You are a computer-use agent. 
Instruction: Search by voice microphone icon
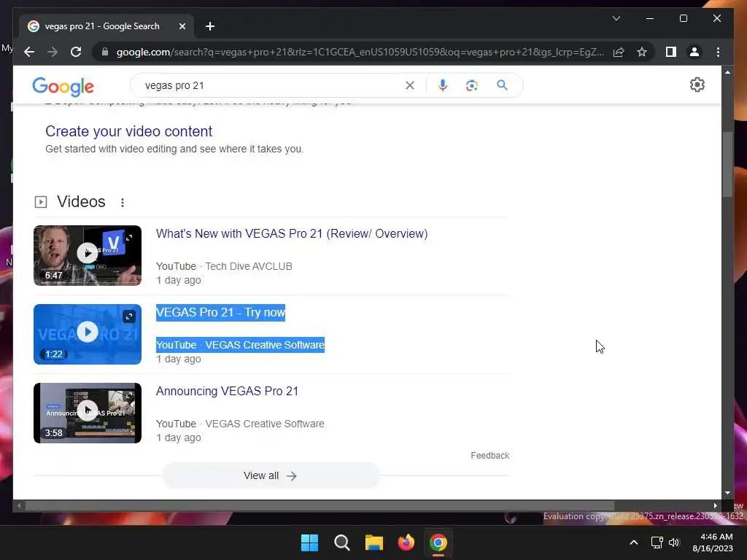pyautogui.click(x=443, y=85)
